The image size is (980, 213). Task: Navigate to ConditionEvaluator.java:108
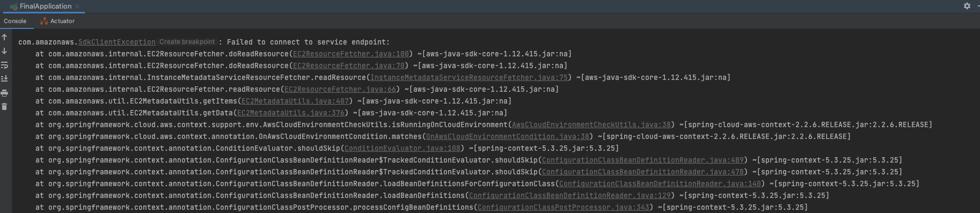click(402, 149)
